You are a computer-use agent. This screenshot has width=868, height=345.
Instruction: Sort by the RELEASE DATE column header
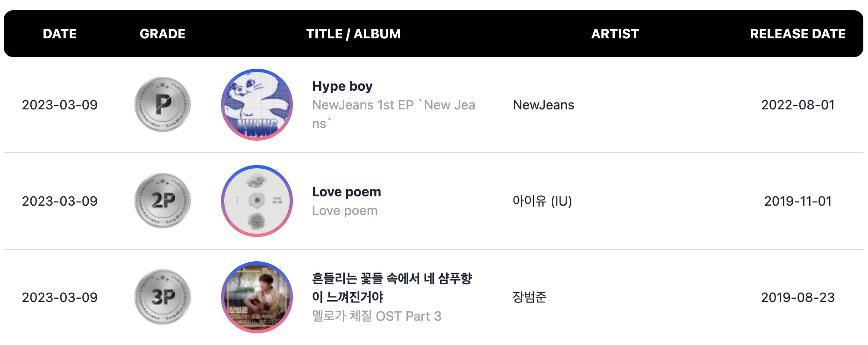(798, 34)
